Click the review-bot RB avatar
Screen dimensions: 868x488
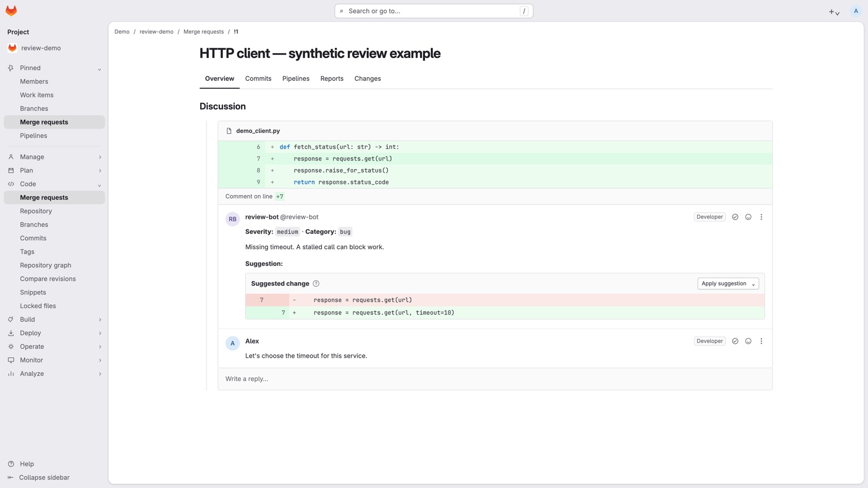232,219
